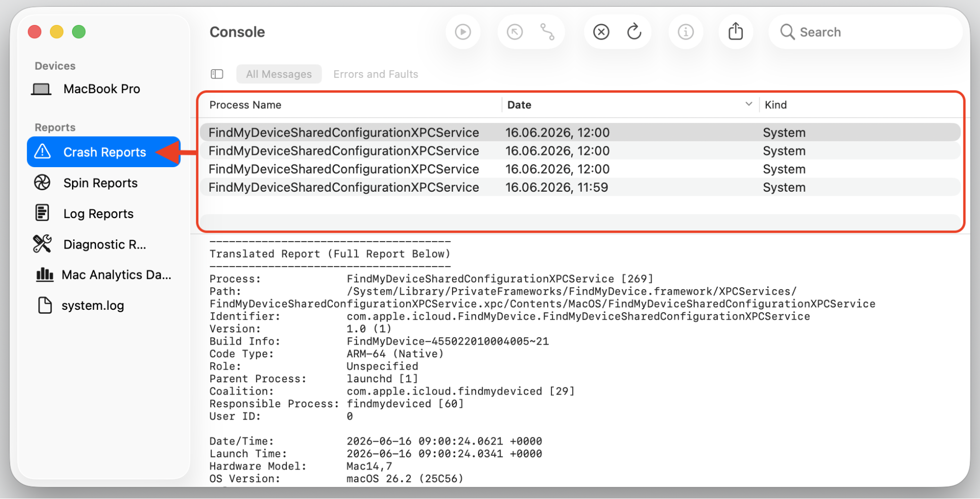Click the Crash Reports warning triangle icon
Screen dimensions: 980x499
tap(43, 151)
